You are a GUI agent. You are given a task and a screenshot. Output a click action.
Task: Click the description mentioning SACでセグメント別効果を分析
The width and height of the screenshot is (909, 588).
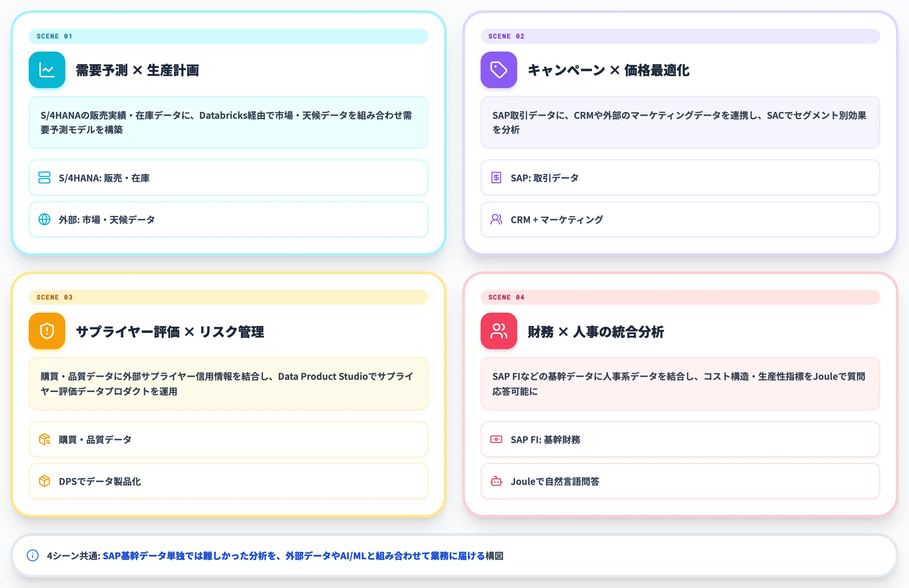680,122
